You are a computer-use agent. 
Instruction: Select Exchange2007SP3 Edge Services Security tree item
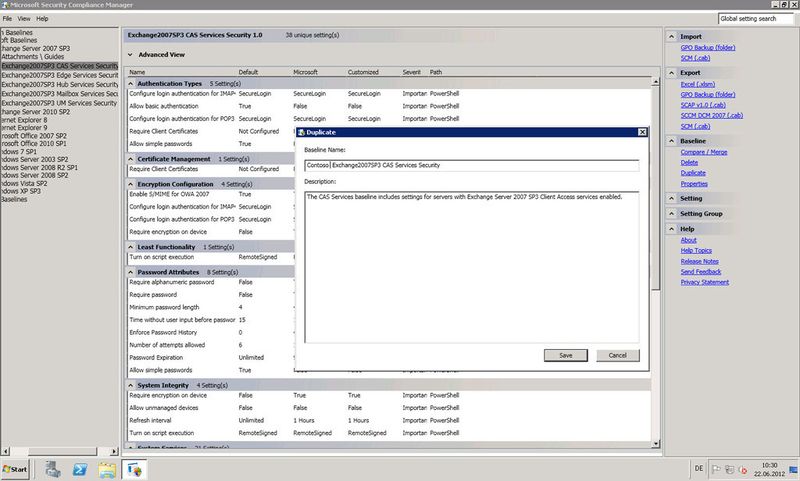59,75
